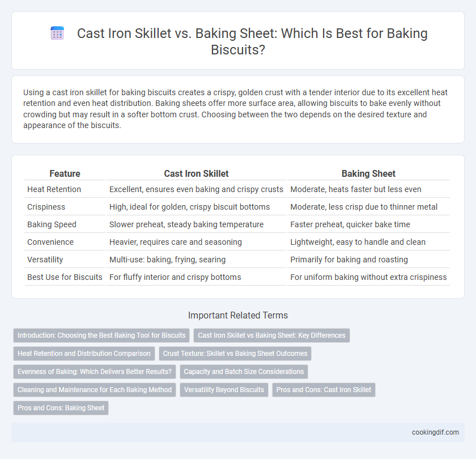Select the Crispiness row label
This screenshot has height=459, width=476.
[46, 207]
